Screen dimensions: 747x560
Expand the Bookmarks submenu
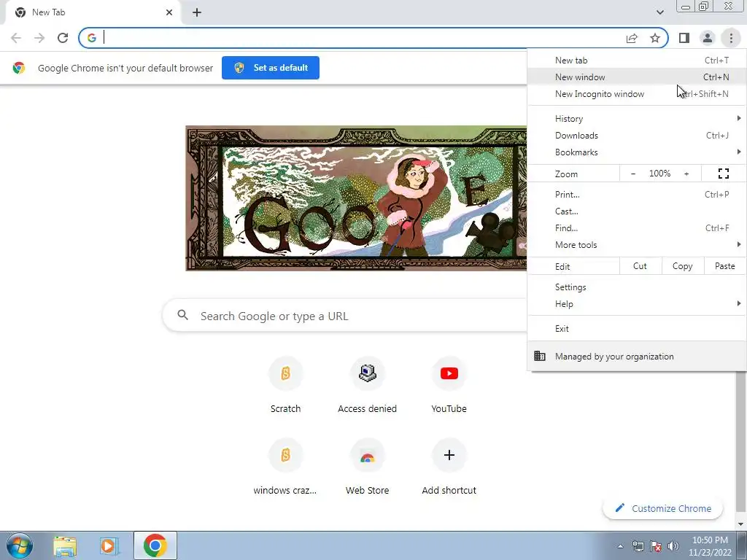(637, 152)
